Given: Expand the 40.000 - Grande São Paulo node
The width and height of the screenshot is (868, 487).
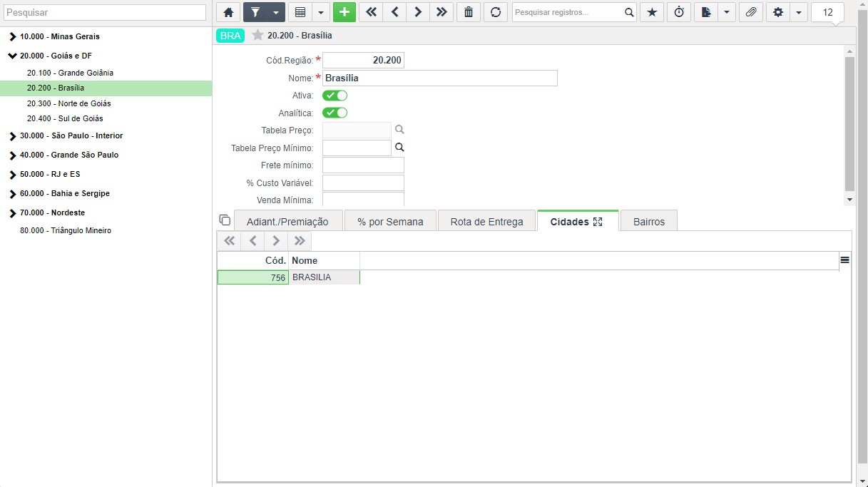Looking at the screenshot, I should pos(13,155).
